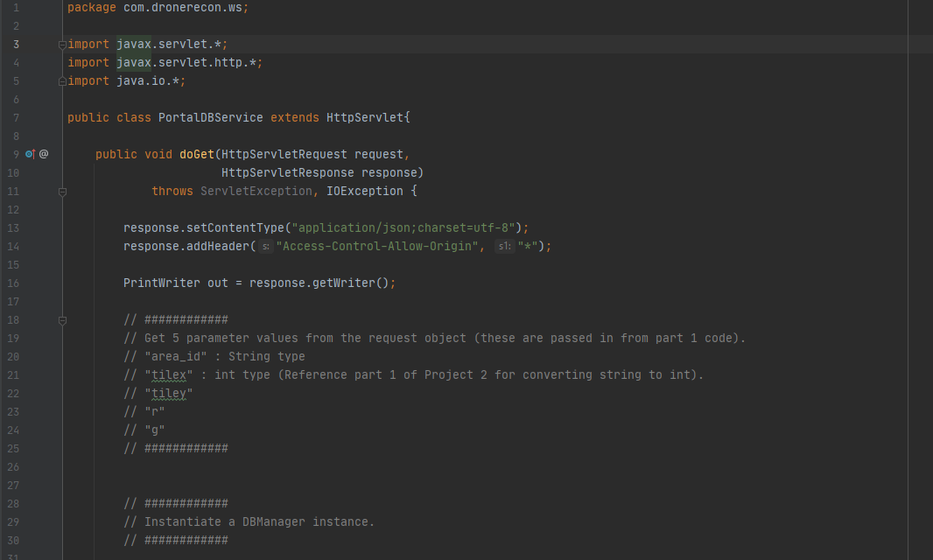Click the 's:' parameter hint in addHeader call
Image resolution: width=933 pixels, height=560 pixels.
click(266, 247)
